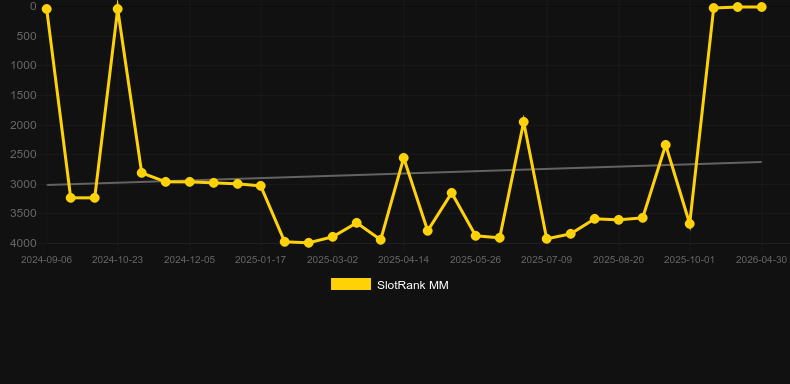Click the 1000 y-axis label
This screenshot has width=790, height=384.
(x=23, y=66)
